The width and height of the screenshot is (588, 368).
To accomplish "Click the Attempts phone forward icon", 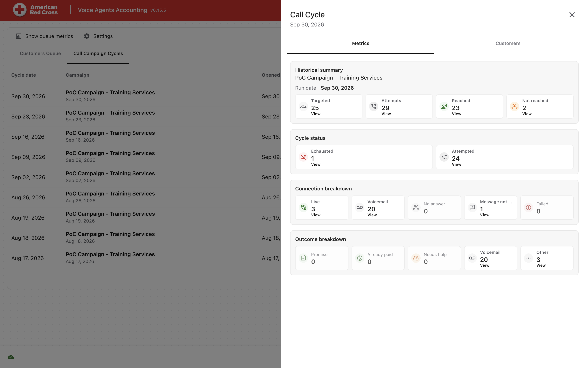I will click(x=373, y=107).
